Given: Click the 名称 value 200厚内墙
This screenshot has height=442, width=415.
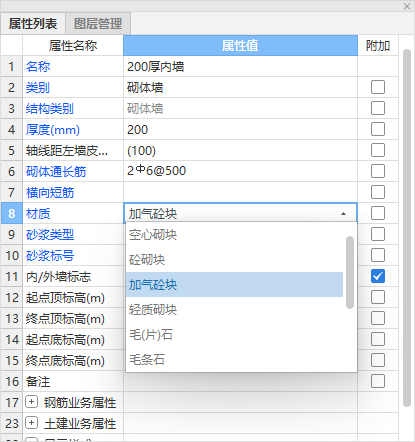Looking at the screenshot, I should coord(240,67).
